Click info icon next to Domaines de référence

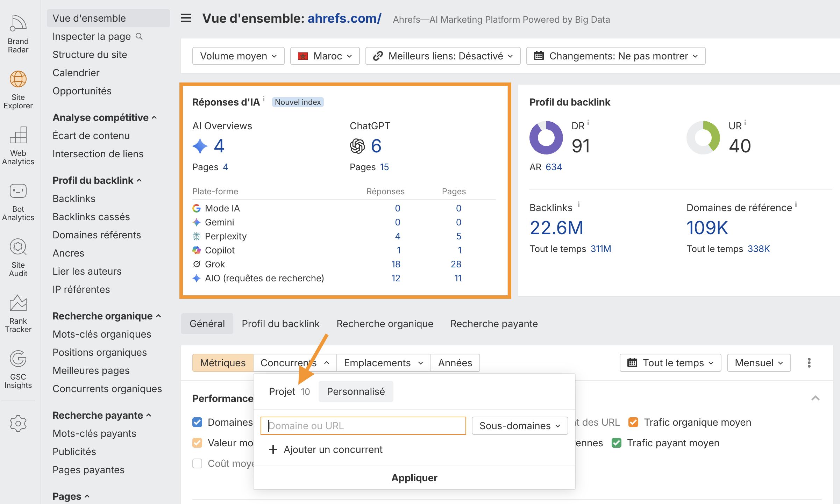pyautogui.click(x=796, y=204)
